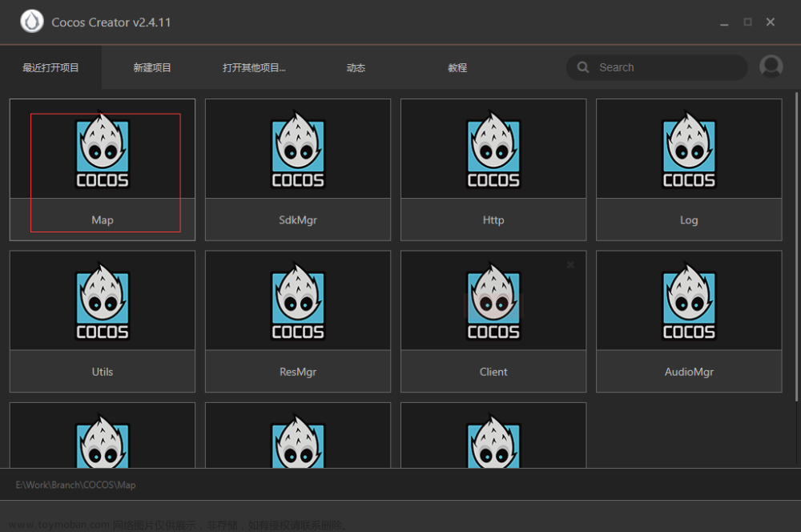Focus the Search input field

pyautogui.click(x=657, y=67)
